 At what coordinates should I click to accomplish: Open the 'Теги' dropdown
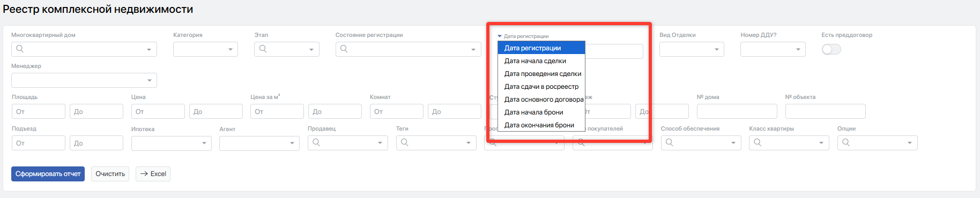coord(436,143)
